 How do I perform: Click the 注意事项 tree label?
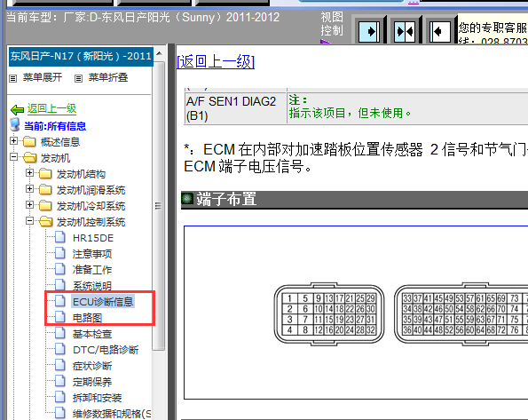92,254
